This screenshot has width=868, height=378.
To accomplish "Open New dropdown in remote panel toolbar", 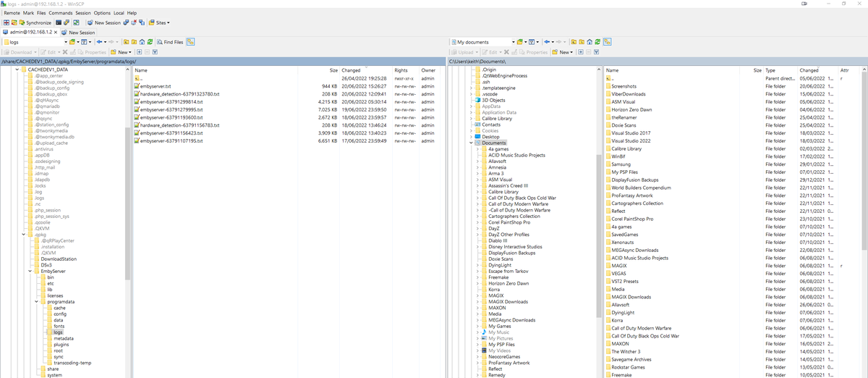I will click(x=121, y=52).
